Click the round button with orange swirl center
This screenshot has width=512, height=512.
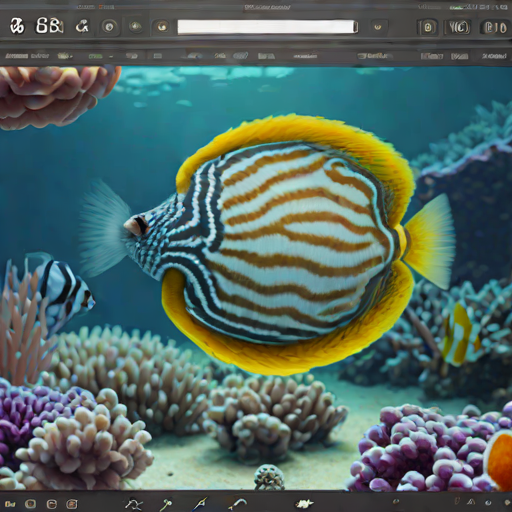coord(162,27)
